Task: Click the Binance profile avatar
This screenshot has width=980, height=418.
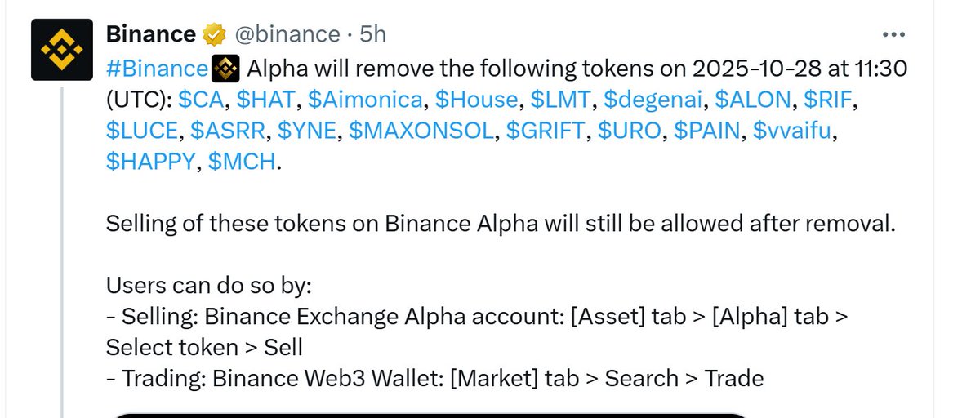Action: point(62,49)
